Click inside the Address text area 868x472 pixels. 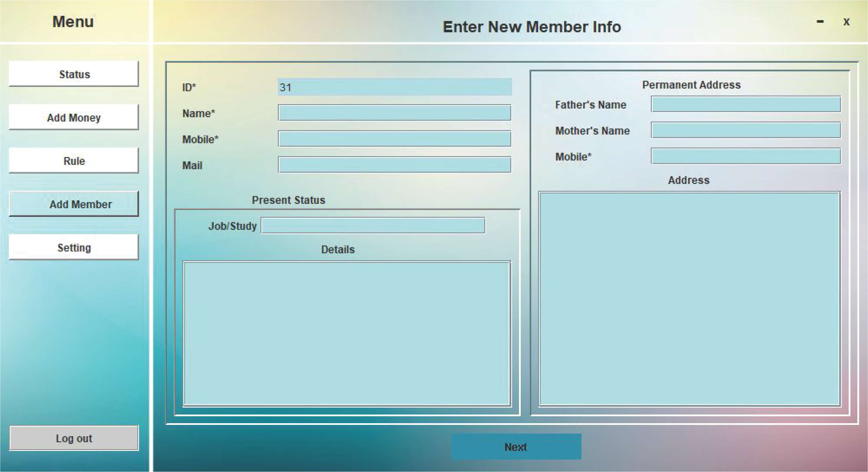pos(689,299)
